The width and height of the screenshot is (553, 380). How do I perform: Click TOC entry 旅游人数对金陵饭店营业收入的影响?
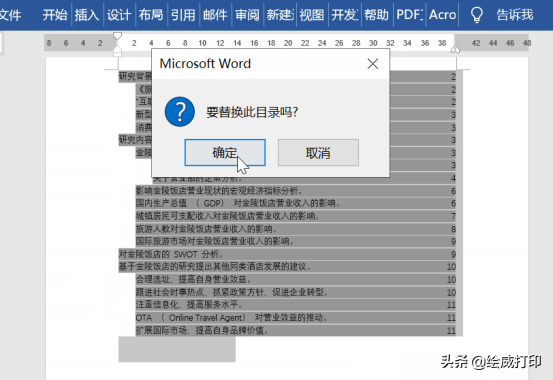click(206, 229)
